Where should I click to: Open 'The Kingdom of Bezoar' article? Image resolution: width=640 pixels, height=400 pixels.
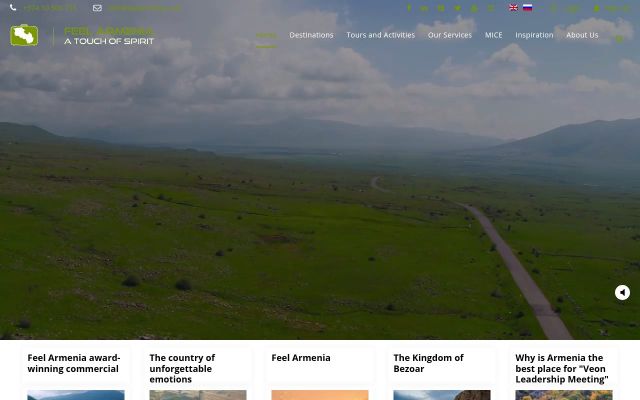point(429,363)
